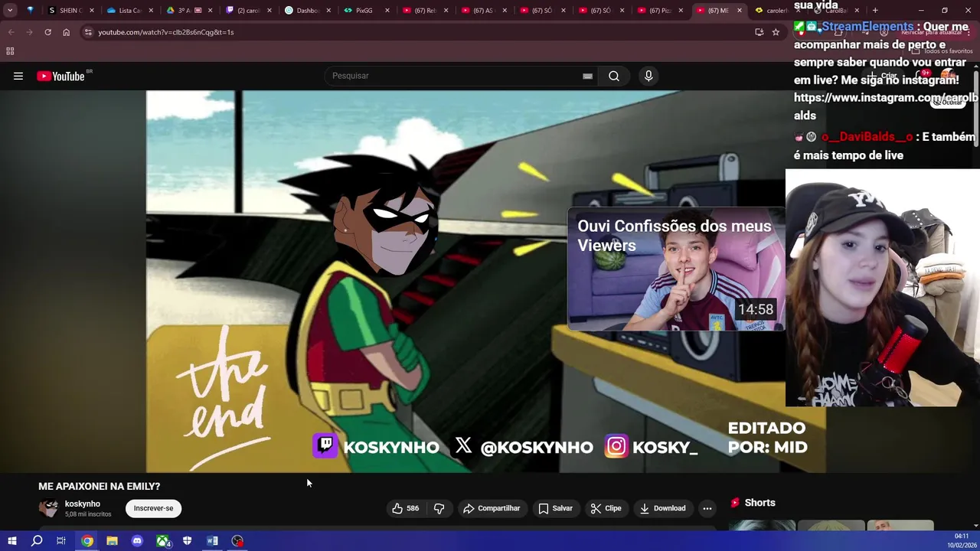Go back in browser history
The image size is (980, 551).
click(x=11, y=32)
